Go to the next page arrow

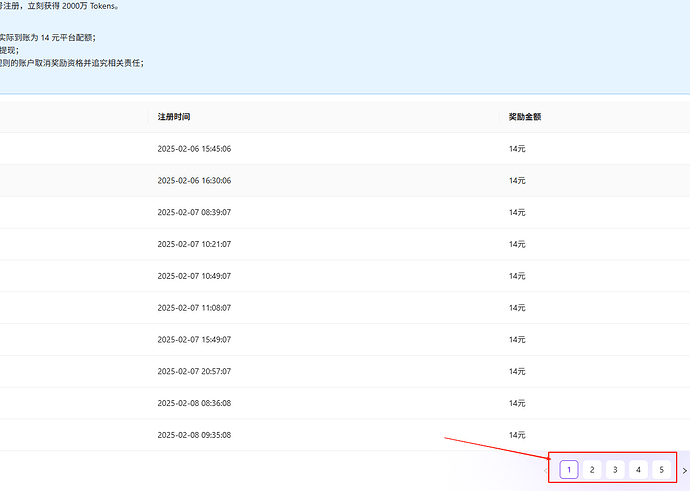(684, 470)
